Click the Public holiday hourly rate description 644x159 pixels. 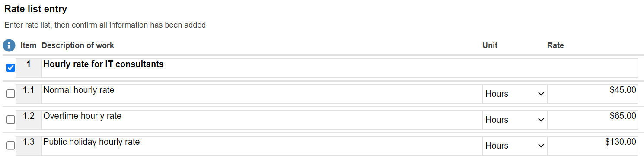click(262, 146)
